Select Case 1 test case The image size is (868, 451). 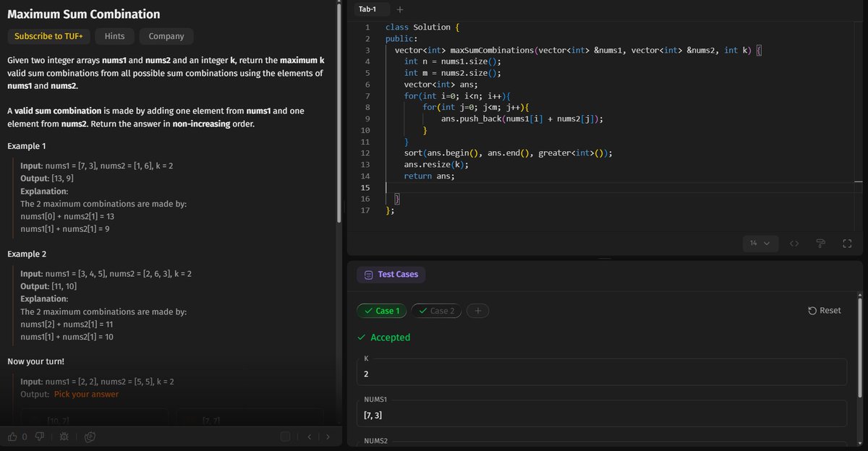(382, 311)
